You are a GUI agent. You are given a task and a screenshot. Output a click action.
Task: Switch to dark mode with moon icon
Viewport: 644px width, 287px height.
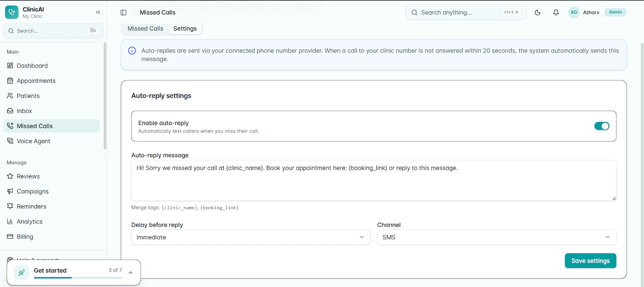click(x=537, y=12)
